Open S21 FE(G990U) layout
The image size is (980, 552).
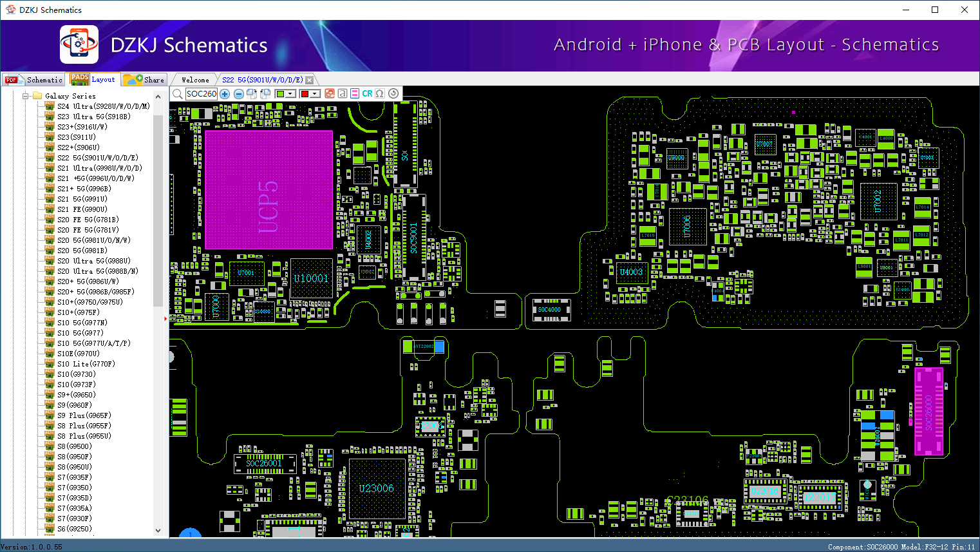point(82,209)
